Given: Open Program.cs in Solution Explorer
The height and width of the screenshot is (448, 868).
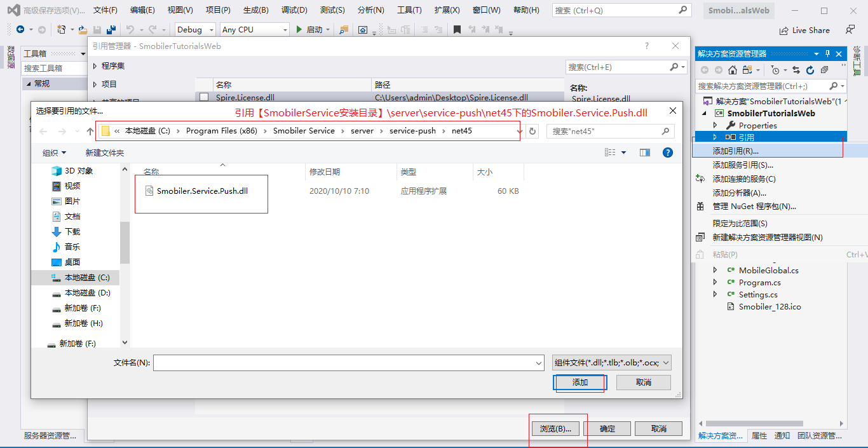Looking at the screenshot, I should point(759,282).
